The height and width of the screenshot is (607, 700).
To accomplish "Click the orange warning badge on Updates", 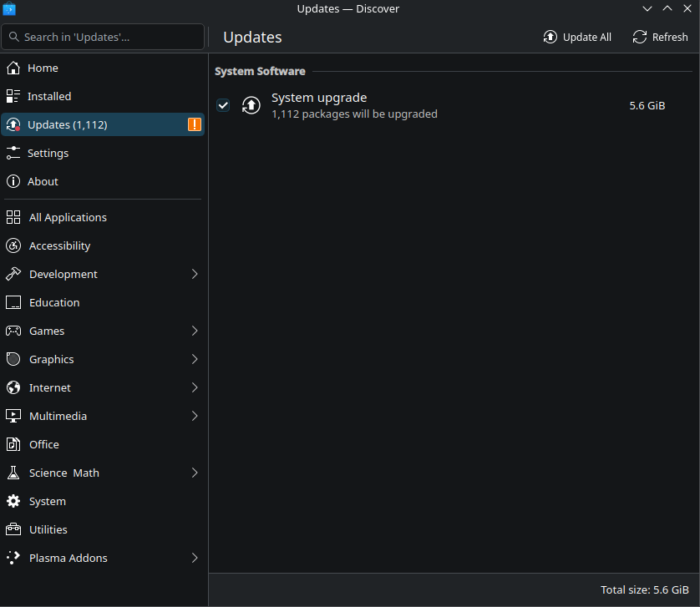I will pos(195,124).
